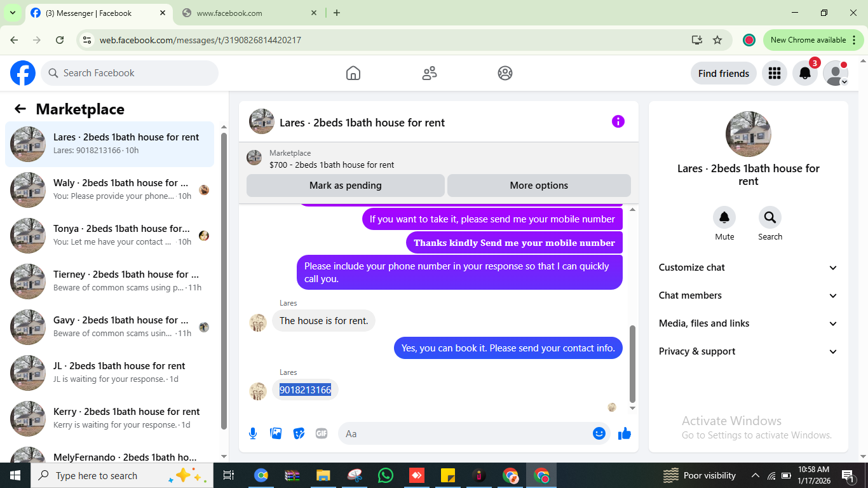Switch to www.facebook.com tab
Screen dimensions: 868x488
coord(250,13)
